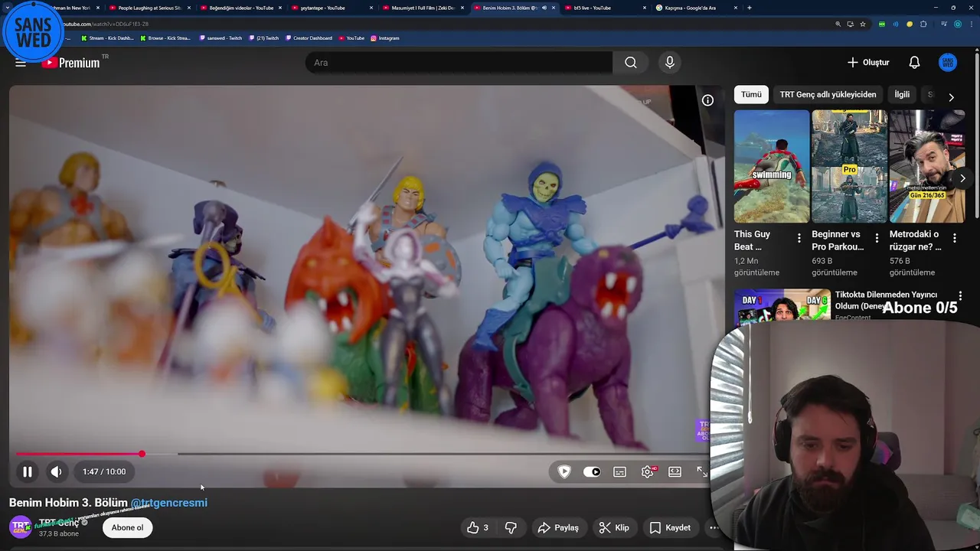Open the Instagram bookmark

(385, 37)
